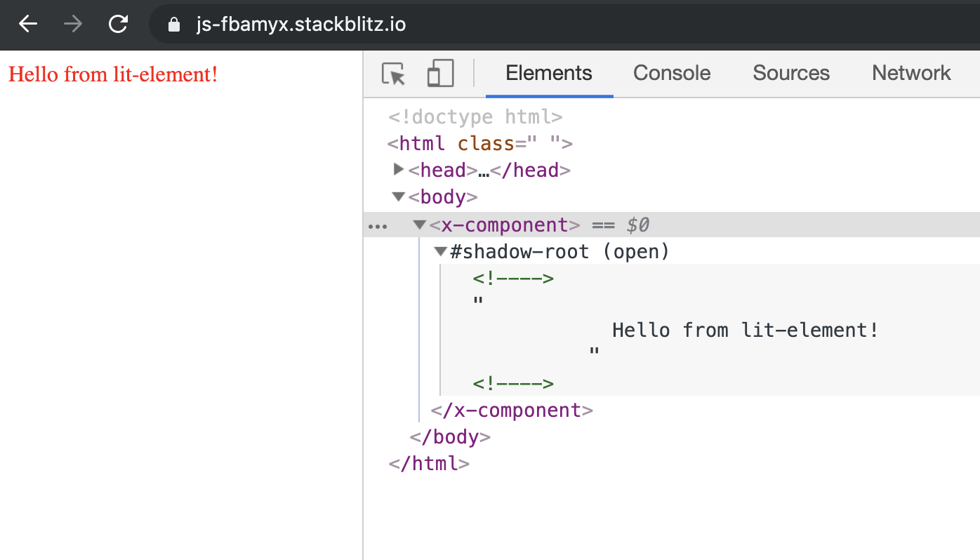Image resolution: width=980 pixels, height=560 pixels.
Task: Select the closing </html> tag
Action: [428, 463]
